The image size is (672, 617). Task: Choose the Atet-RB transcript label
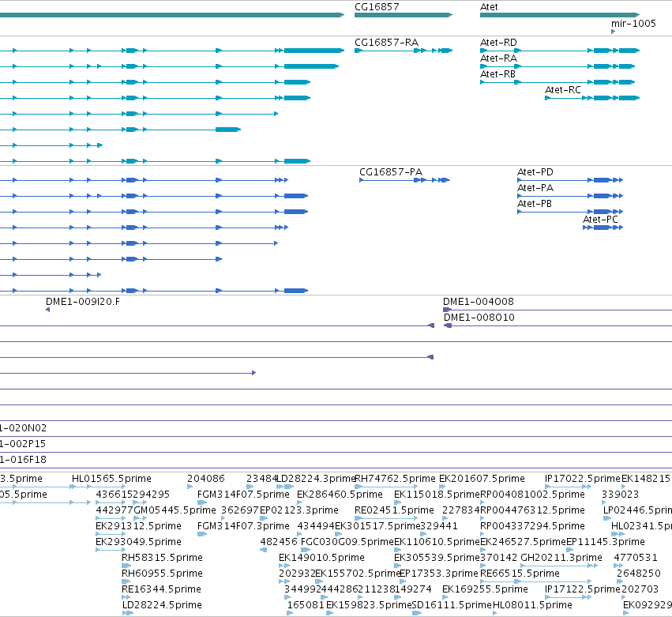pos(497,74)
